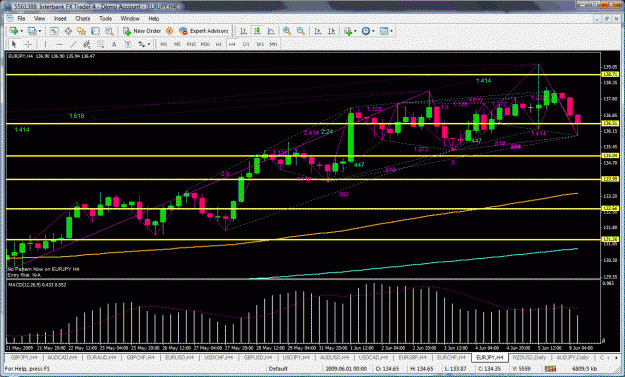Select the Text Label tool
The width and height of the screenshot is (625, 377).
128,44
